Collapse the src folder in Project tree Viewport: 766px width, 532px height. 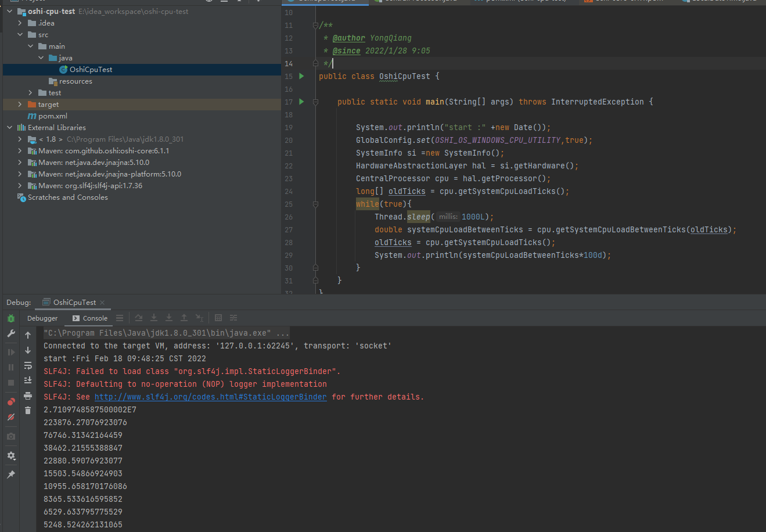[19, 34]
